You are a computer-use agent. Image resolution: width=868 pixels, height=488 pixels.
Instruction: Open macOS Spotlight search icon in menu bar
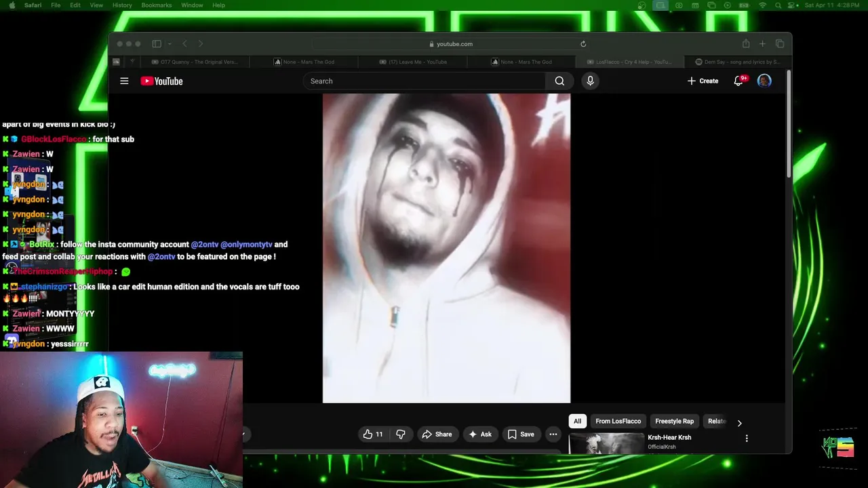[778, 5]
